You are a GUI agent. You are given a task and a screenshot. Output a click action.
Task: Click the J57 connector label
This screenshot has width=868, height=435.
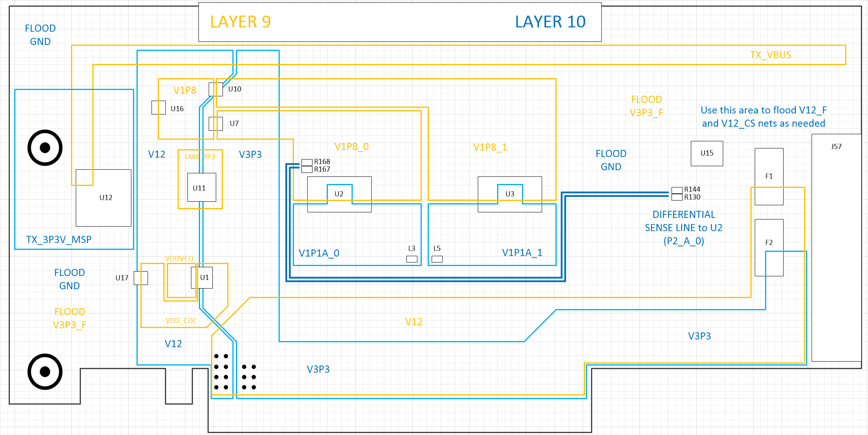(x=836, y=146)
